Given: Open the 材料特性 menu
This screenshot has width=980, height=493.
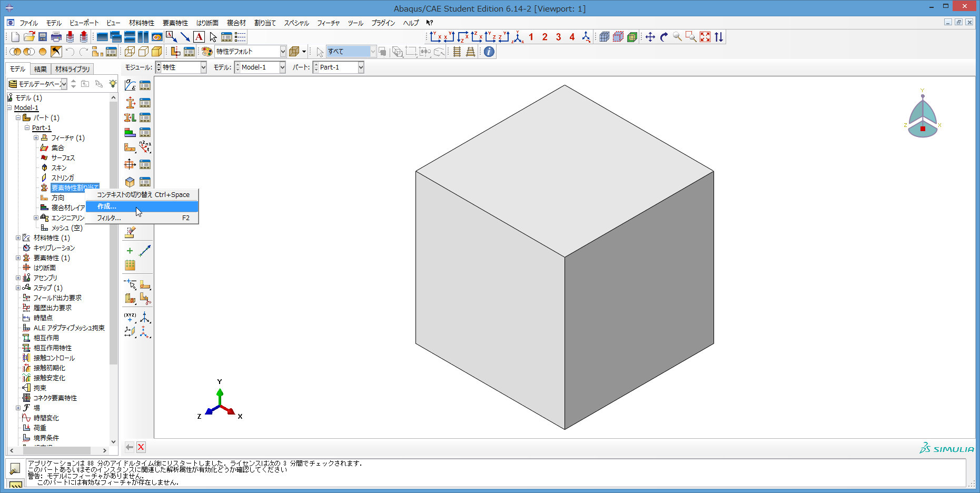Looking at the screenshot, I should [x=142, y=23].
